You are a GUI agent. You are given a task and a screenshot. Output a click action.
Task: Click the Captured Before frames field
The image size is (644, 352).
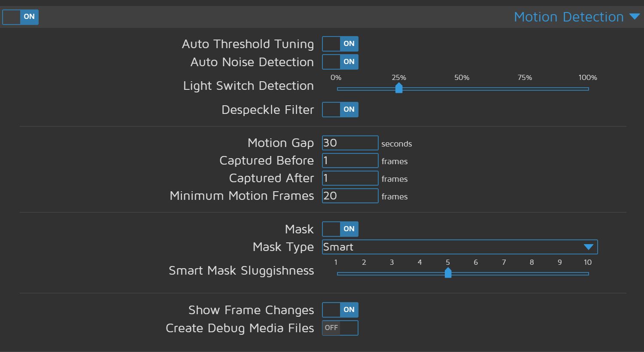coord(350,160)
